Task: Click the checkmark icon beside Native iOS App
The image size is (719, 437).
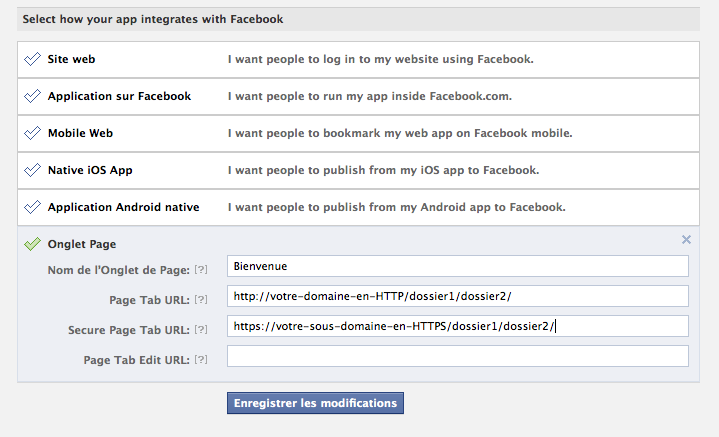Action: [32, 170]
